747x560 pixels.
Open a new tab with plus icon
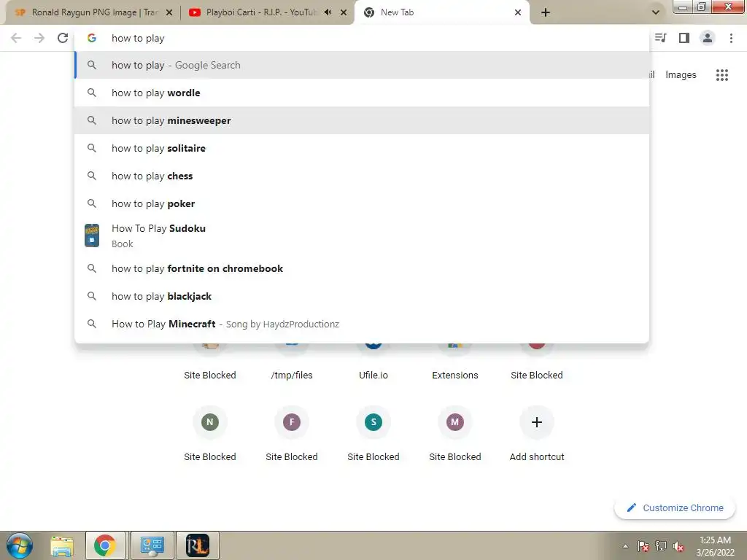[546, 12]
